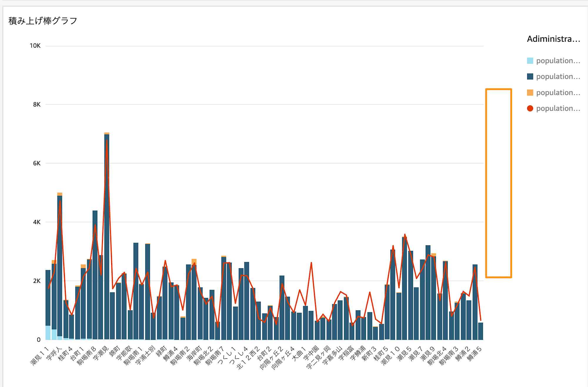
Task: Click the 字嘉多山 x-axis label
Action: (x=332, y=355)
